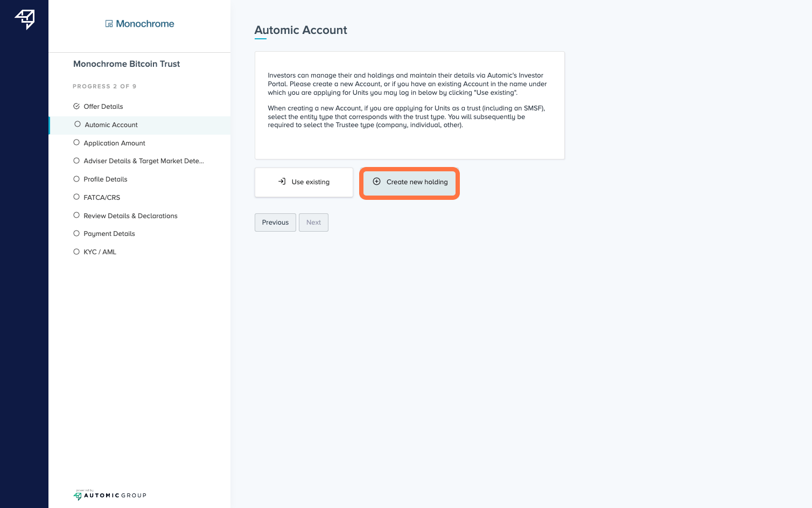
Task: Click the Next button
Action: 313,222
